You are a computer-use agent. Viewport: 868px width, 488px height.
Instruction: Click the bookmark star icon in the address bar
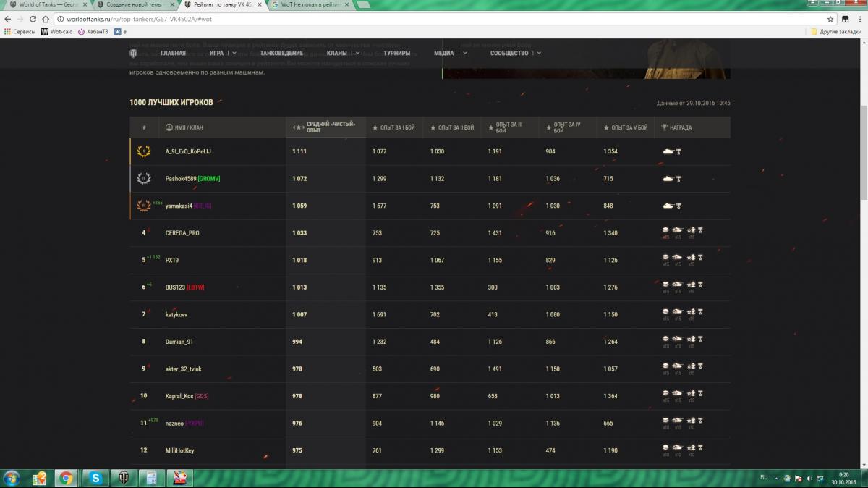[830, 20]
